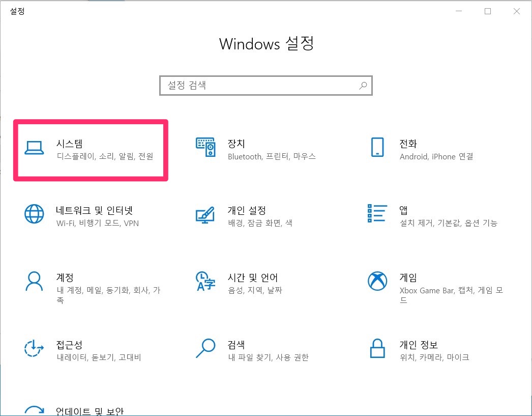Image resolution: width=532 pixels, height=416 pixels.
Task: Click the text 배경, 잠금 화면, 색
Action: [260, 223]
